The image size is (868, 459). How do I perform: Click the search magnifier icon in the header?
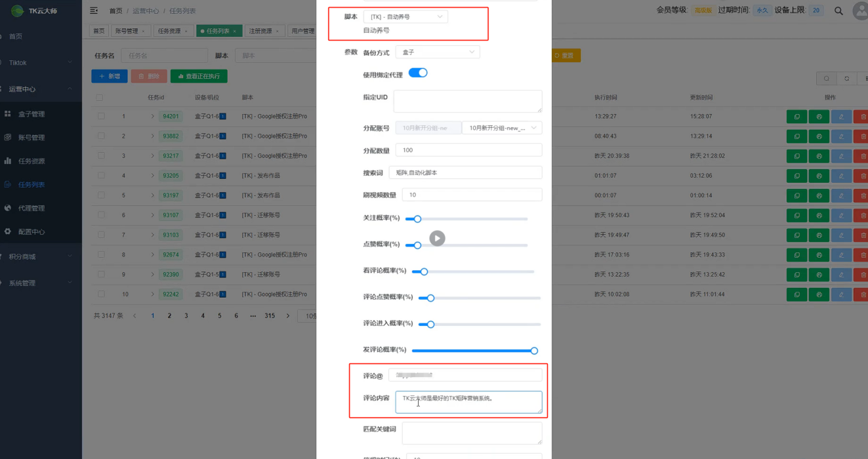click(837, 10)
